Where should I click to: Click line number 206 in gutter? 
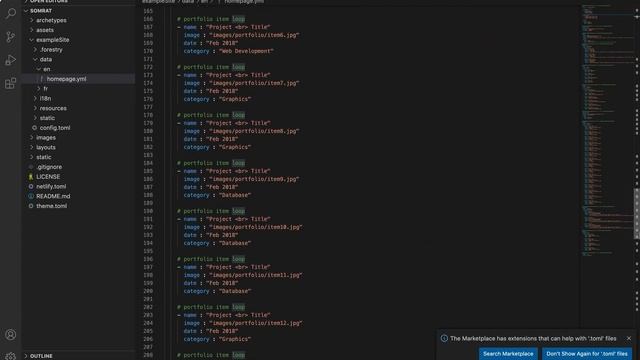(148, 339)
